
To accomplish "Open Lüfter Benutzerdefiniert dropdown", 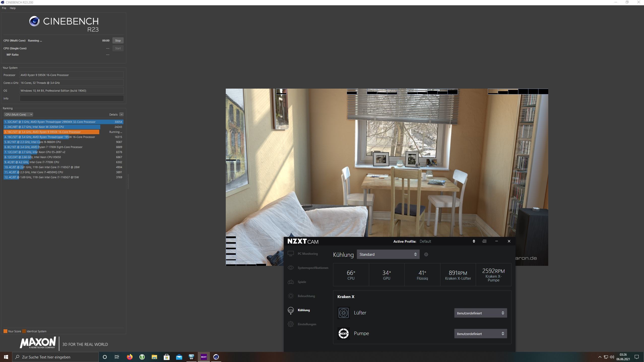I will tap(480, 313).
